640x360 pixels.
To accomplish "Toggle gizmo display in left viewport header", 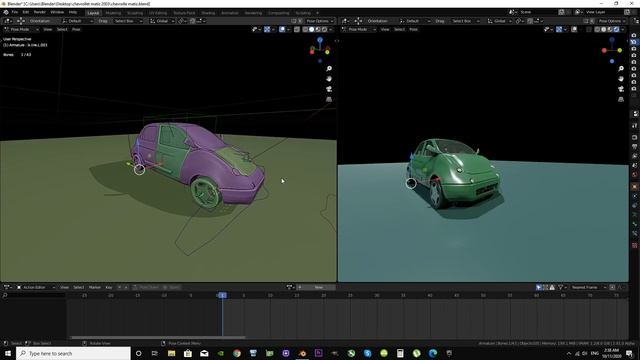I will [267, 29].
